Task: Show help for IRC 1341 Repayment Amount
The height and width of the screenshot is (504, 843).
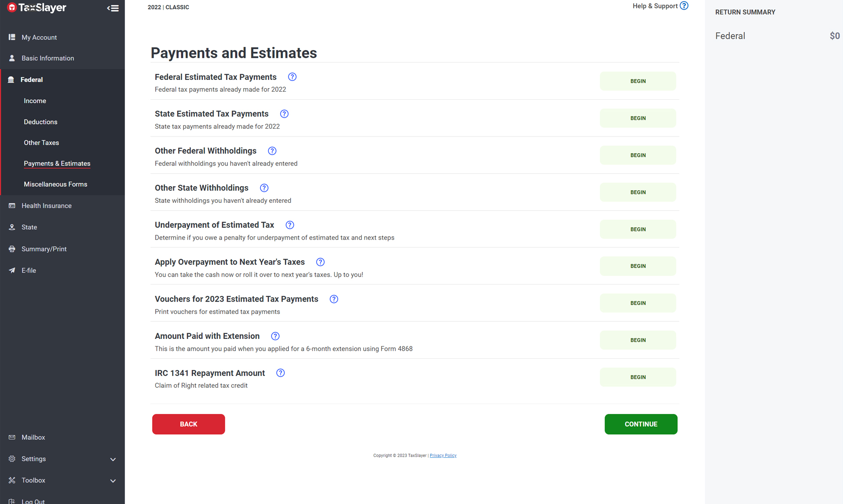Action: [281, 373]
